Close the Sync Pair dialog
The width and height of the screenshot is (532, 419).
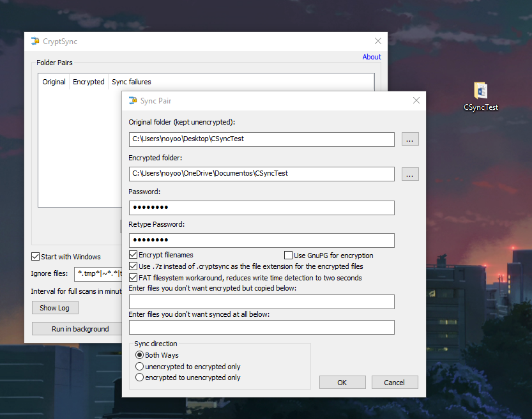point(416,100)
